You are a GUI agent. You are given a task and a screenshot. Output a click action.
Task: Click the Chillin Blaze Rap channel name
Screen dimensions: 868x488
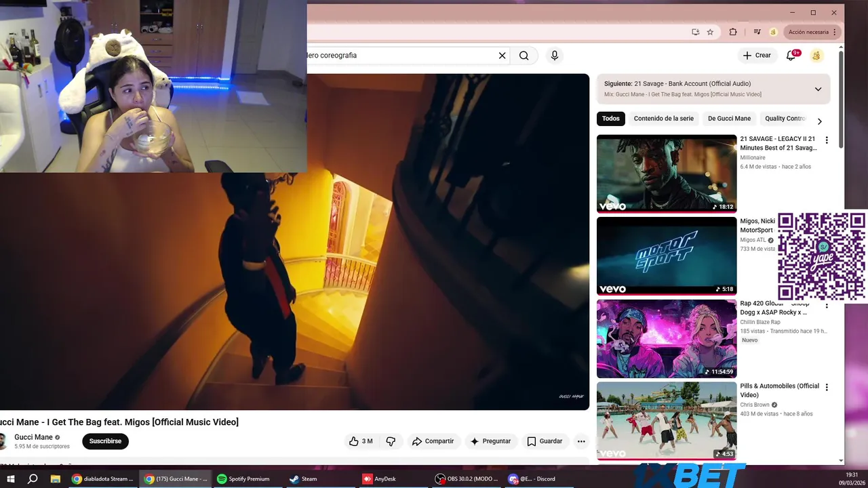[x=760, y=322]
